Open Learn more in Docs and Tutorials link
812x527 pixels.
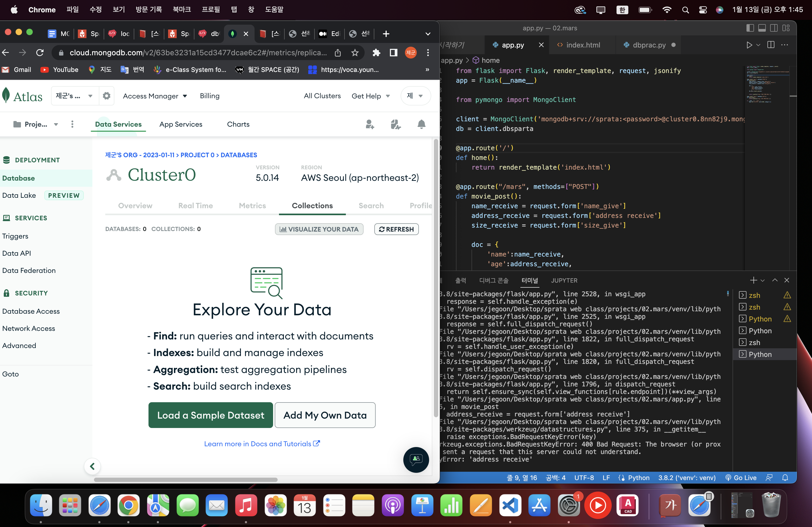point(262,444)
